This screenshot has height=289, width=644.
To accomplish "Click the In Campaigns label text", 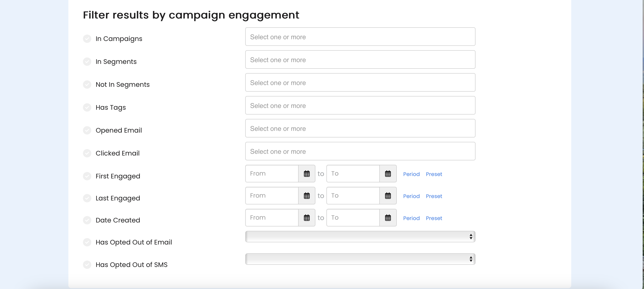I will coord(119,39).
